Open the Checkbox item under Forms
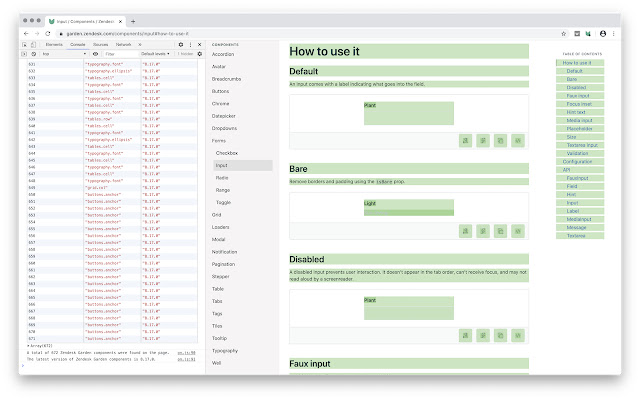The height and width of the screenshot is (400, 640). pos(227,152)
